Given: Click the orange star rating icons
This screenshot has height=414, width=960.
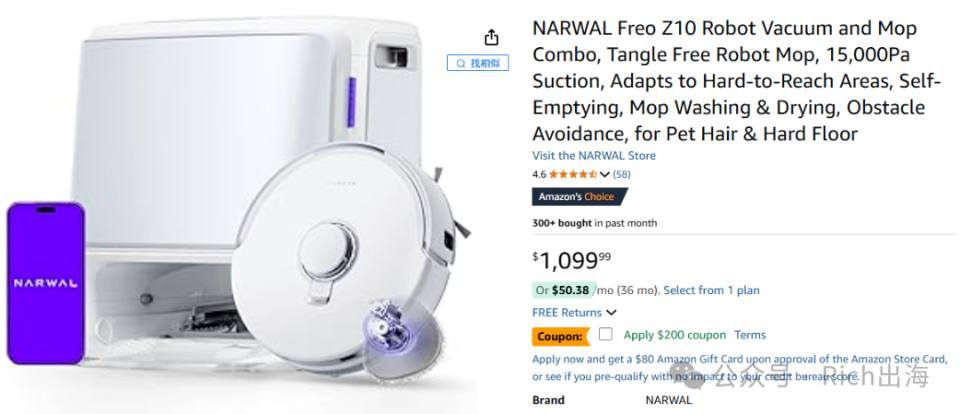Looking at the screenshot, I should click(x=573, y=174).
